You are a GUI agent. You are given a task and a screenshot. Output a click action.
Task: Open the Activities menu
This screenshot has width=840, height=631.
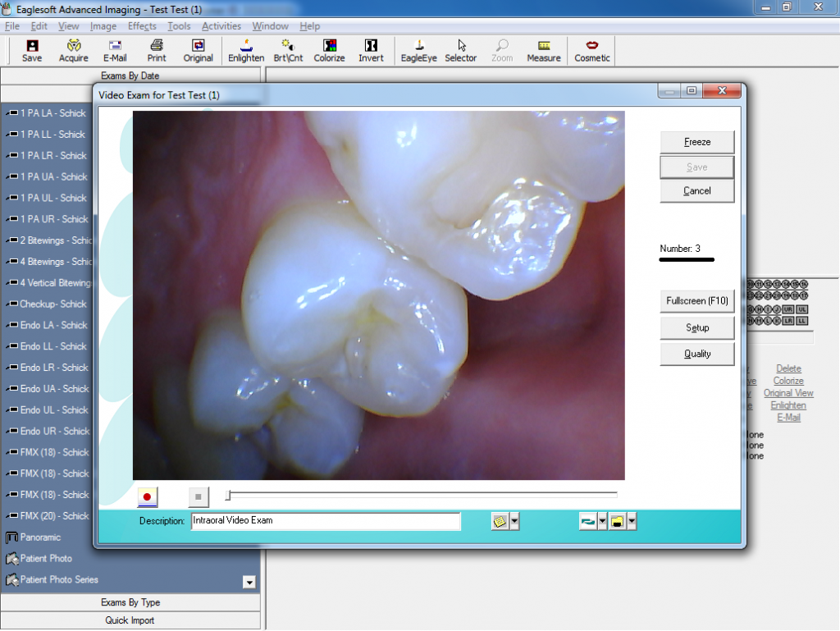point(221,26)
